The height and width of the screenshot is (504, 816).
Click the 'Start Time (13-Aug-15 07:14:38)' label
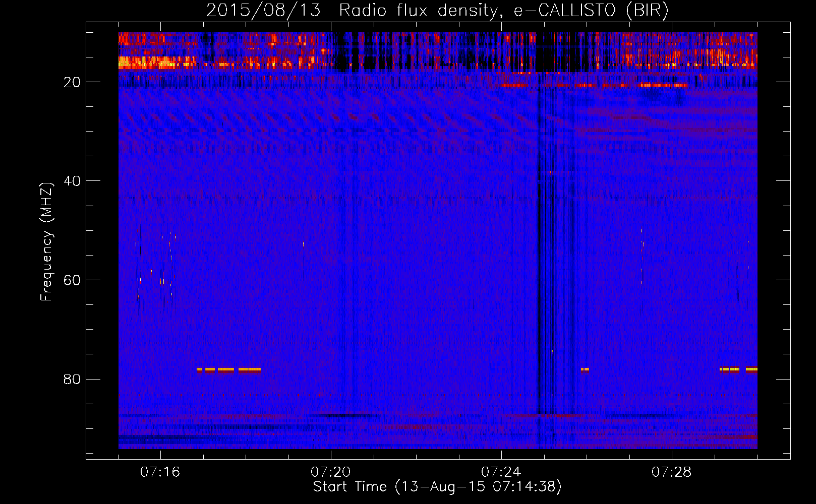pyautogui.click(x=437, y=487)
